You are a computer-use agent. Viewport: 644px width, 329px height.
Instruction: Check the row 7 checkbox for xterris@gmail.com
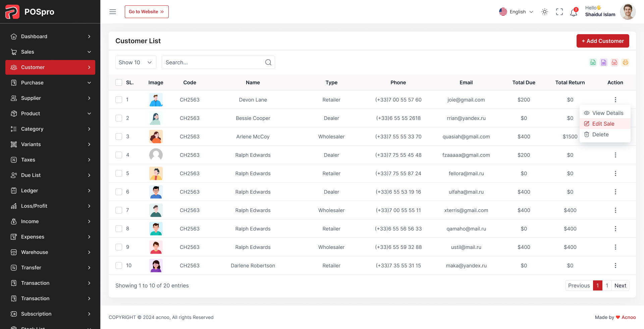click(119, 210)
